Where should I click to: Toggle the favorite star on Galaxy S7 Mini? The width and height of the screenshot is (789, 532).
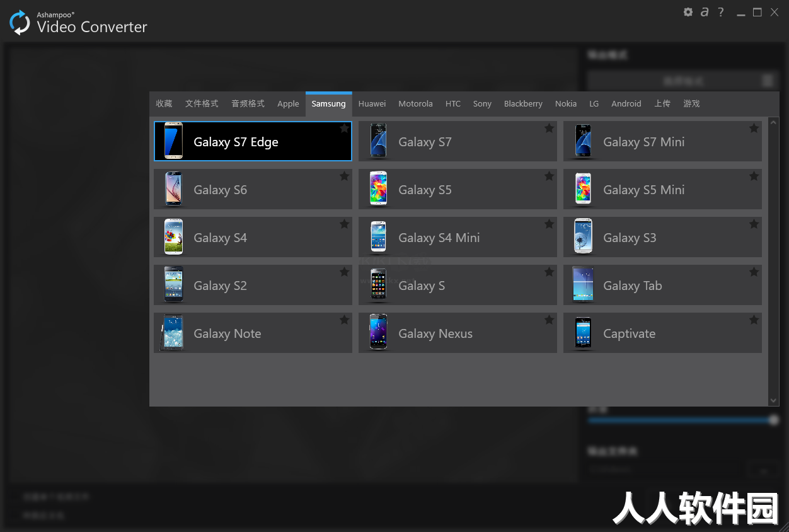coord(754,129)
